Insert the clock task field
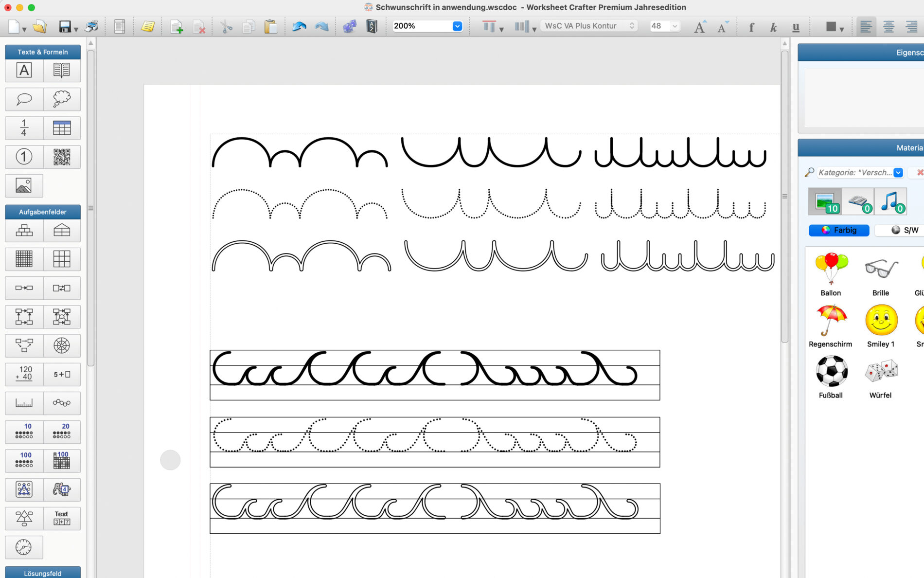 24,547
